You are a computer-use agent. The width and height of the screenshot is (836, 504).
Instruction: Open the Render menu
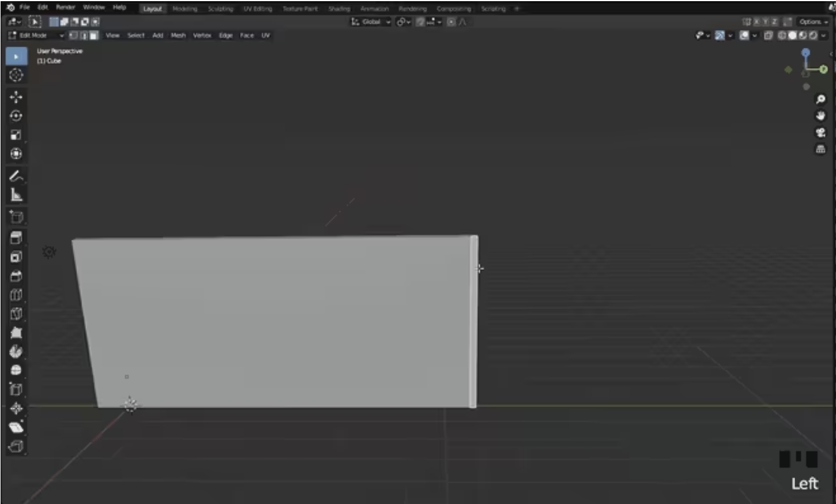[66, 7]
